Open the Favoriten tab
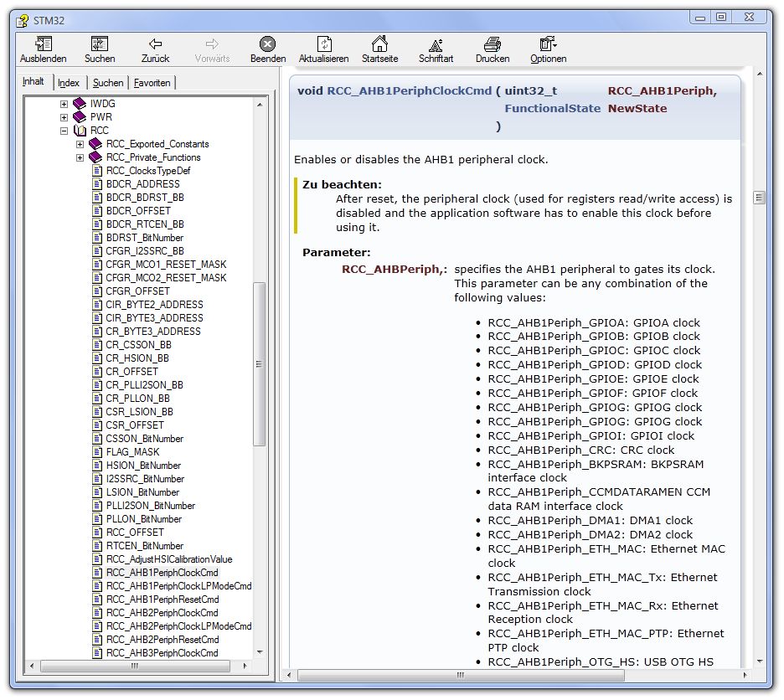 point(152,83)
